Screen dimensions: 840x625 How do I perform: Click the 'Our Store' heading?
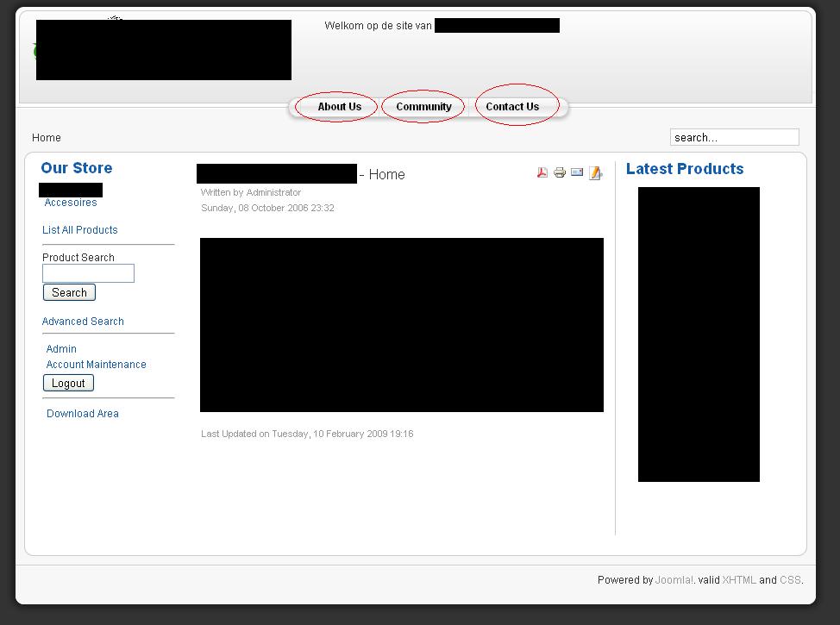coord(77,167)
